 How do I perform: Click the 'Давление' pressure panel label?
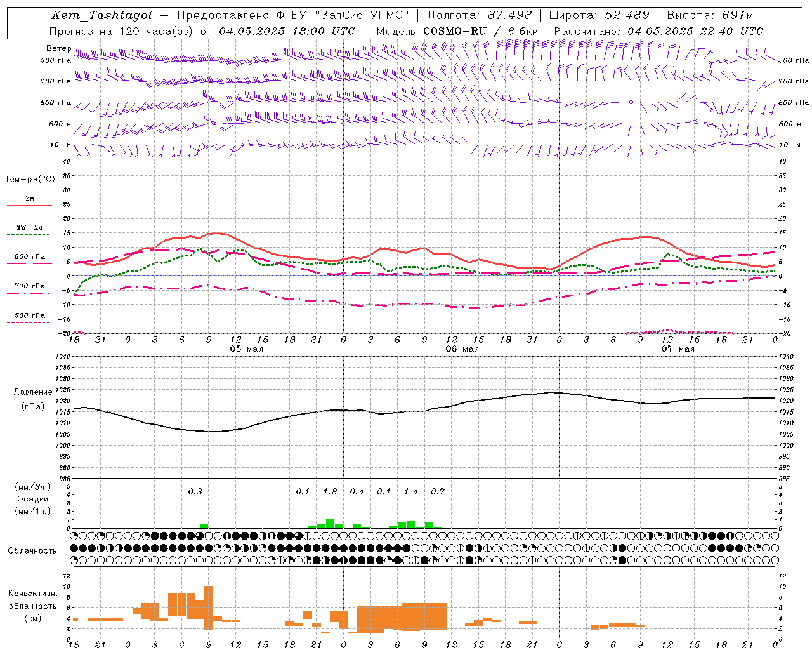[33, 392]
